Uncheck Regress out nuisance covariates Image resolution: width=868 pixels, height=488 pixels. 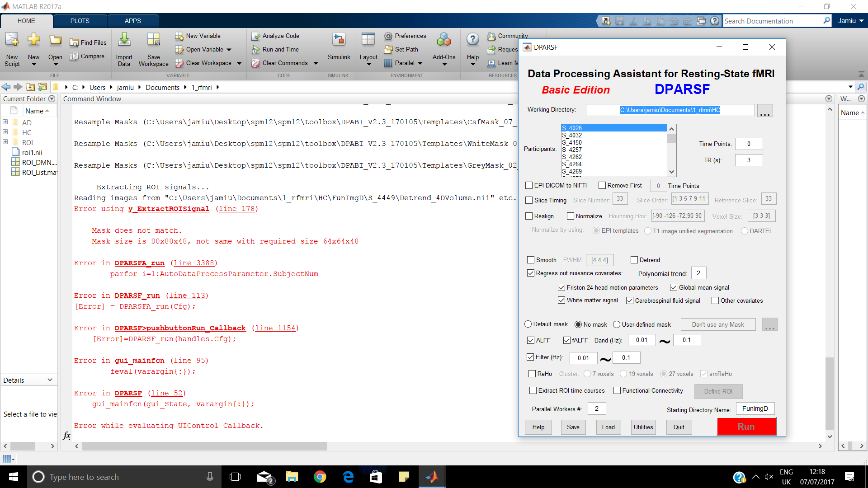531,273
